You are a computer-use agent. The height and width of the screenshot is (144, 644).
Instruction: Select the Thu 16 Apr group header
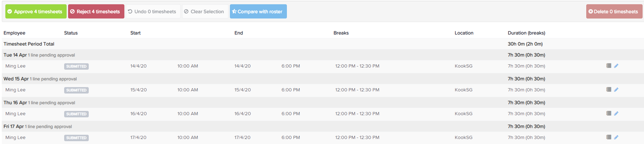point(323,103)
